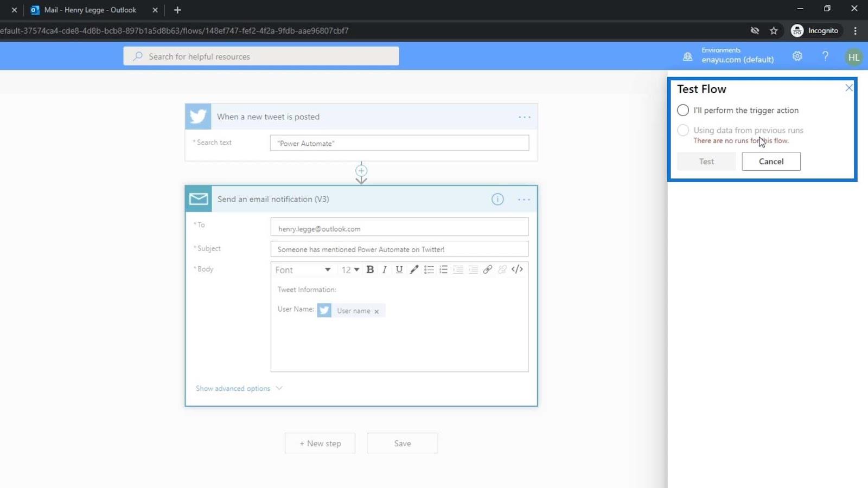Insert a hyperlink in Body

coord(488,269)
